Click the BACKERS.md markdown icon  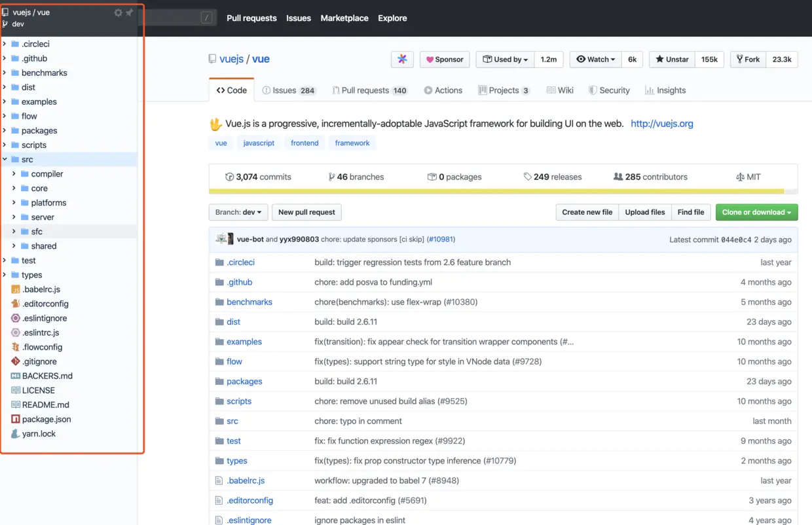16,376
